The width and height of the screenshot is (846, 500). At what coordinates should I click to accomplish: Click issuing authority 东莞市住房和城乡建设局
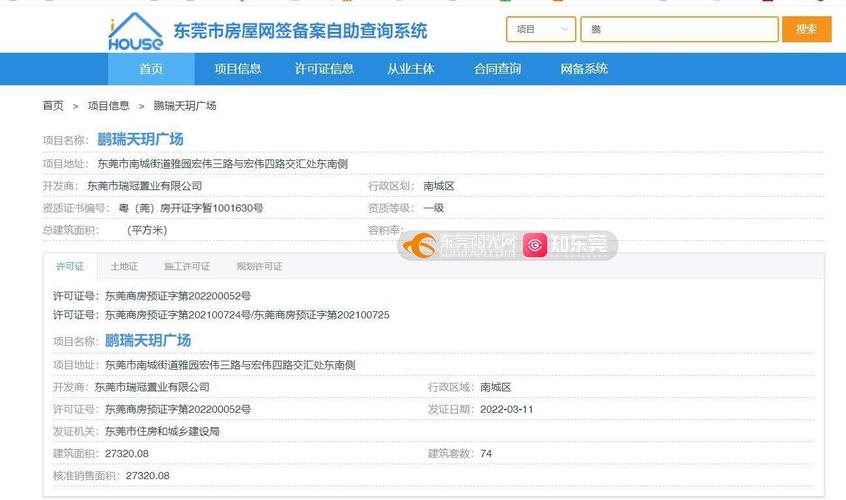tap(162, 431)
